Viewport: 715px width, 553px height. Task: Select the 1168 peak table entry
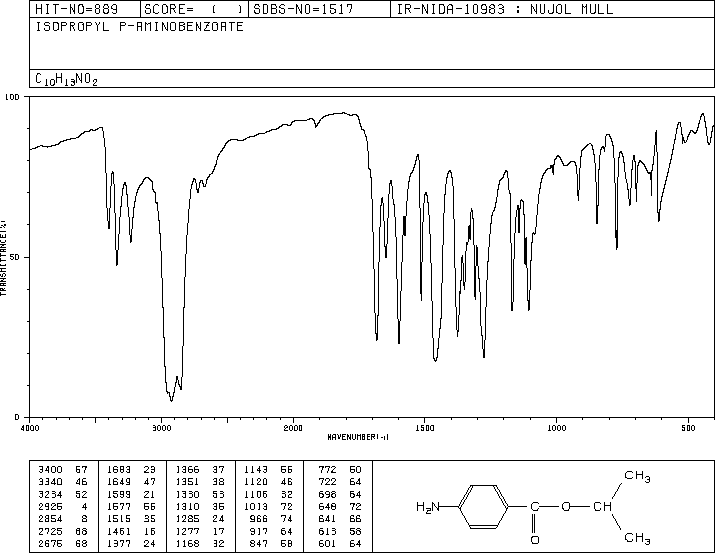pos(200,544)
